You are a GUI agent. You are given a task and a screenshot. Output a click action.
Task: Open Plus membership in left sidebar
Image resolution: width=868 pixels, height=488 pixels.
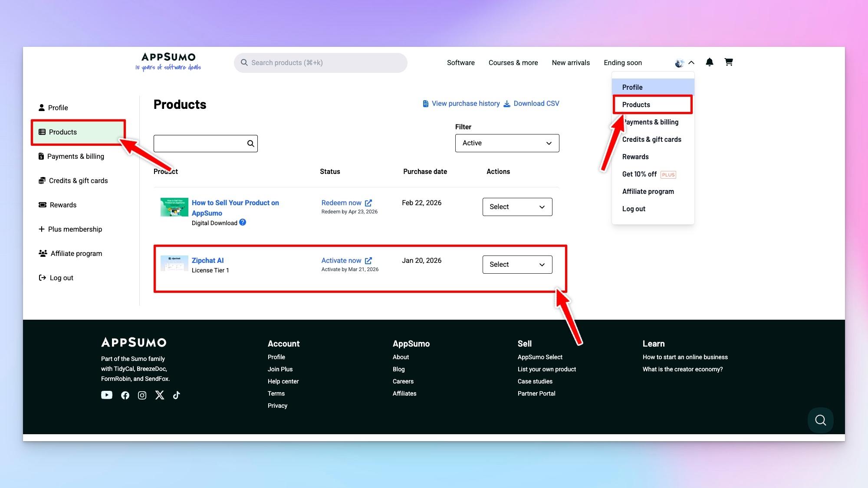point(70,229)
